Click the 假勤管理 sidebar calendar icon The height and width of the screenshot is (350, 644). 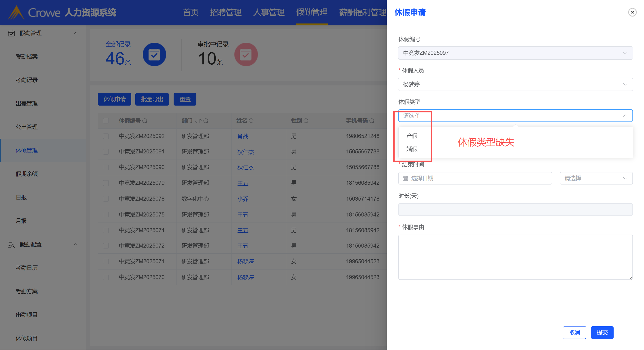pos(11,33)
